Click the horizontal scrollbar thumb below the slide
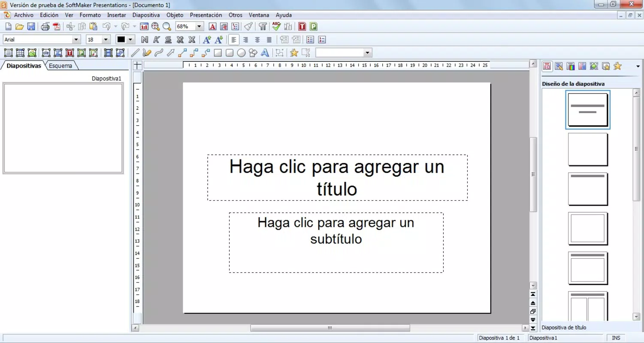This screenshot has width=644, height=343. 330,328
